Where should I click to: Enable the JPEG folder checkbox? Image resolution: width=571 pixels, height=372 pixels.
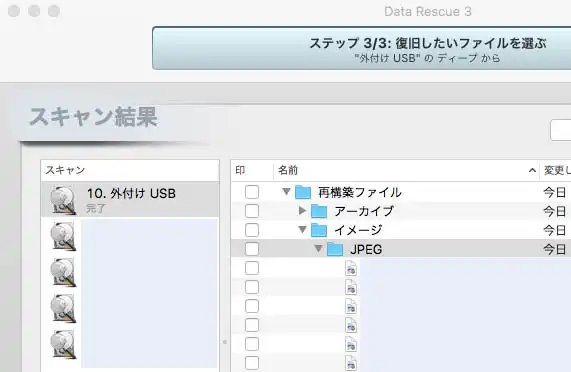(252, 249)
